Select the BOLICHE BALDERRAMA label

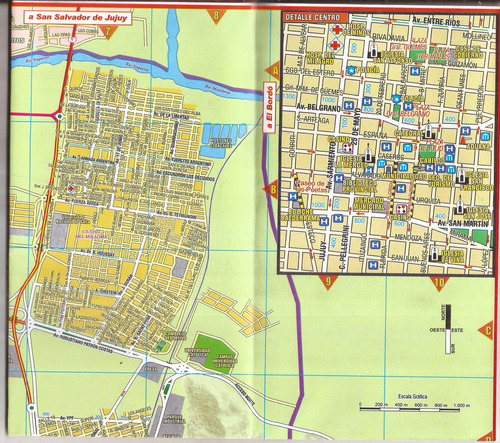click(300, 215)
